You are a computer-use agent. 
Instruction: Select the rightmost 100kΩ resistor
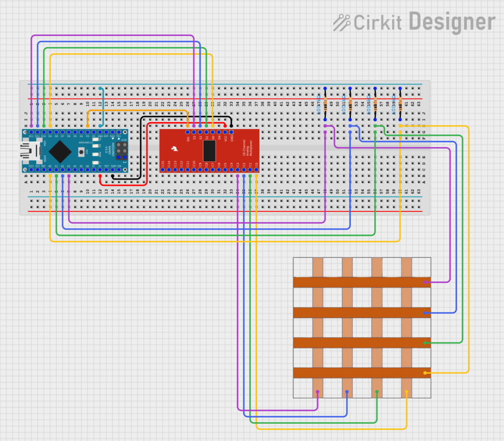[400, 104]
